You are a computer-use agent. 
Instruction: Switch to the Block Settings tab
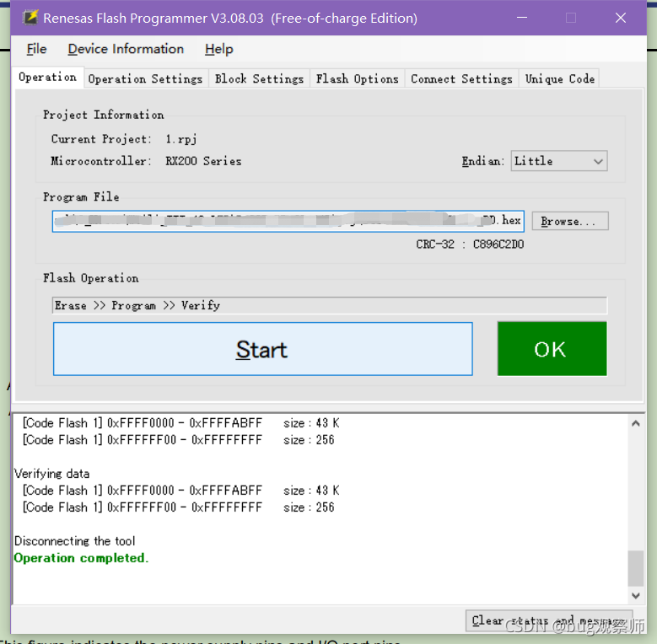click(x=259, y=78)
